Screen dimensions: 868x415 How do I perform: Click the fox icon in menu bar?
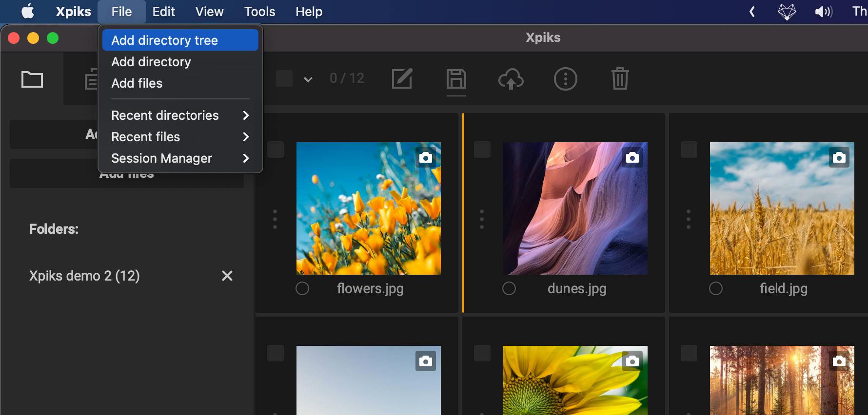787,11
